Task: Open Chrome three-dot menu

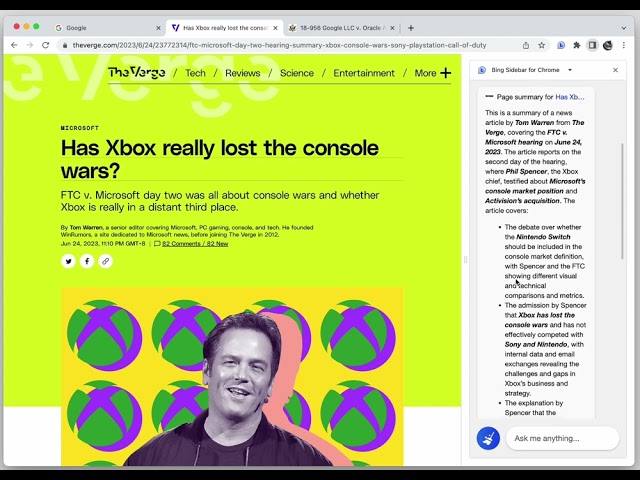Action: [x=624, y=45]
